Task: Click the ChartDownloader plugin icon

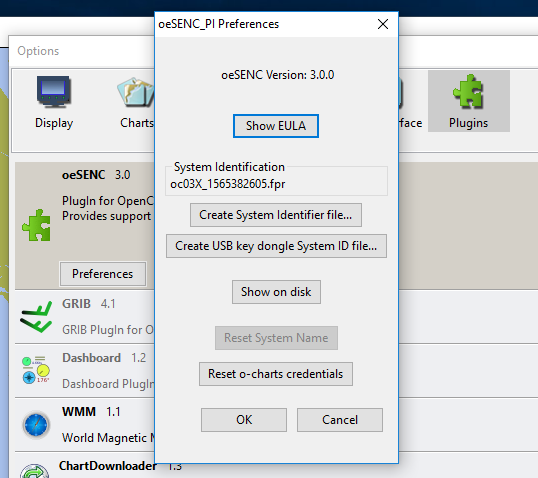Action: (x=34, y=470)
